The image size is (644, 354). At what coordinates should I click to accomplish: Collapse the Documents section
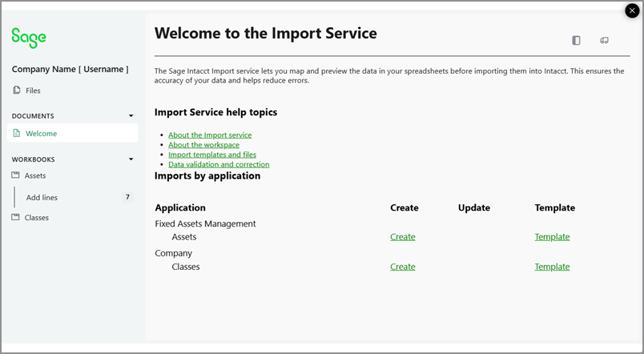pos(131,116)
